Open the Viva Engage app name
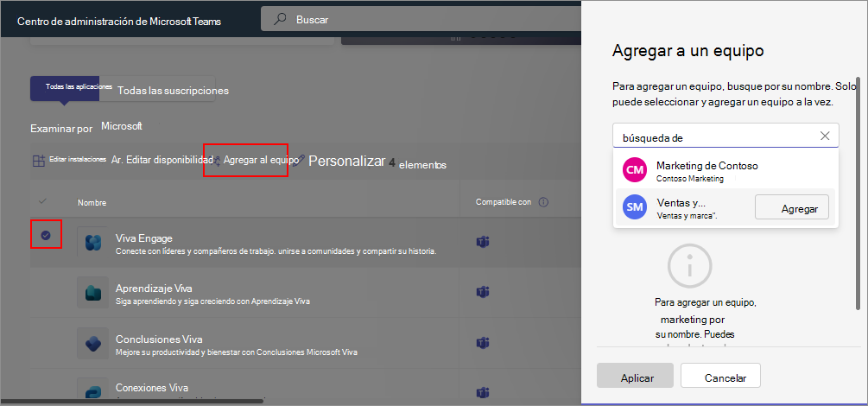 [x=144, y=238]
